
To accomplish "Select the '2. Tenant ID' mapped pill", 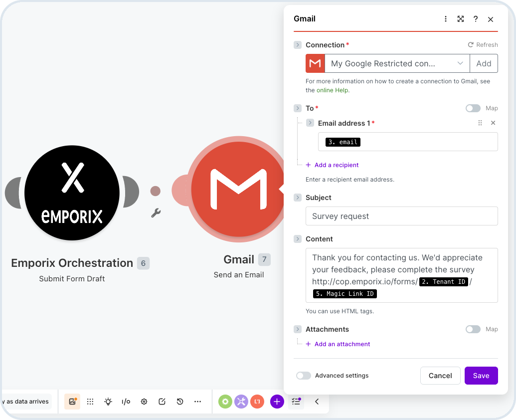I will pos(444,282).
